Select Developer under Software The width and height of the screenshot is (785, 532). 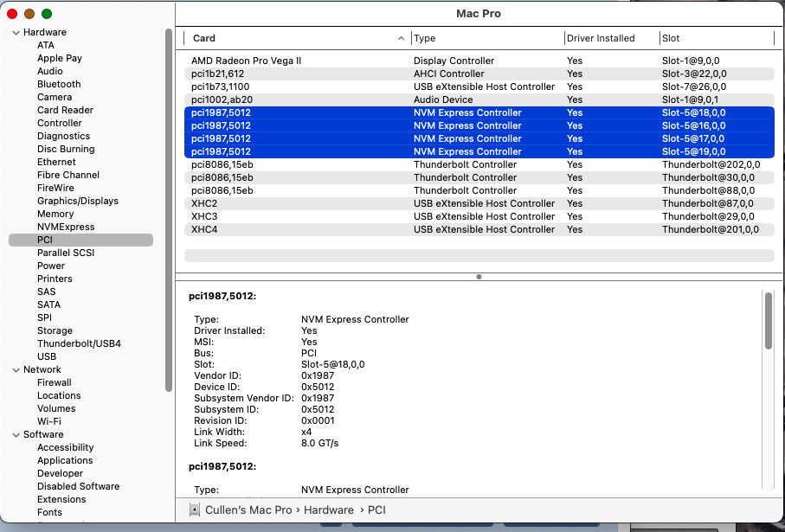60,474
